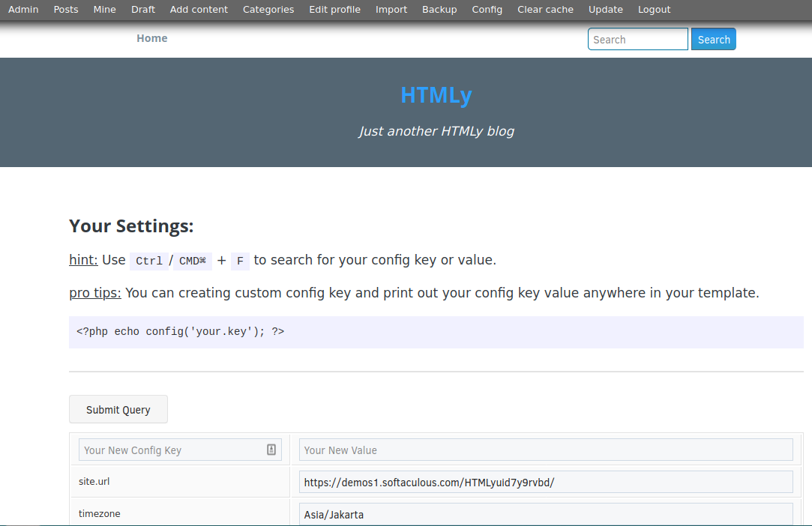812x526 pixels.
Task: Edit the timezone value Asia/Jakarta
Action: coord(546,514)
